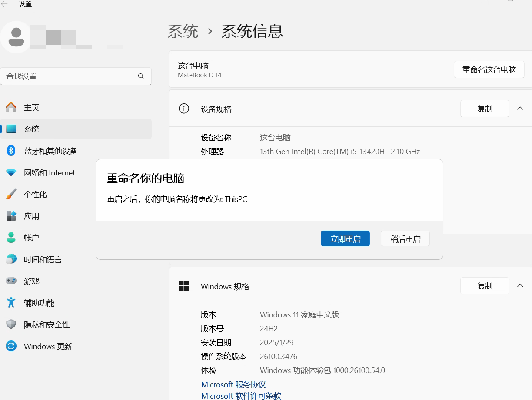The height and width of the screenshot is (400, 532).
Task: Select 系统 in the sidebar
Action: (32, 129)
